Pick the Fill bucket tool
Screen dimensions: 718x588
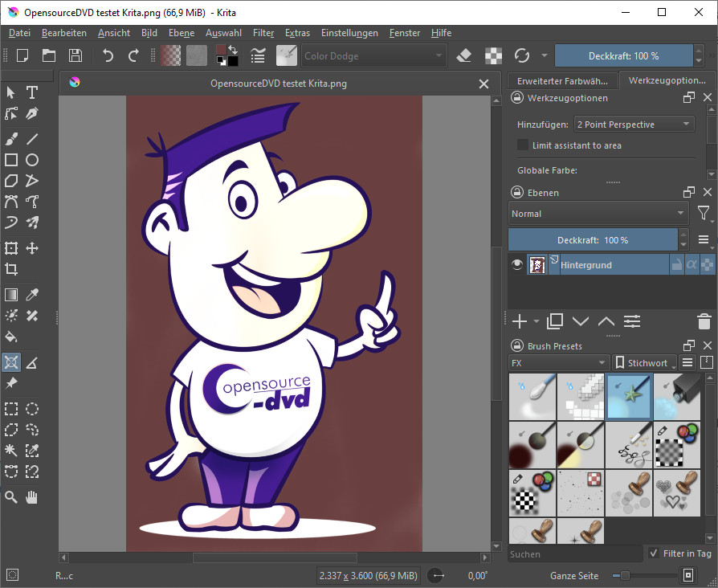pyautogui.click(x=11, y=337)
